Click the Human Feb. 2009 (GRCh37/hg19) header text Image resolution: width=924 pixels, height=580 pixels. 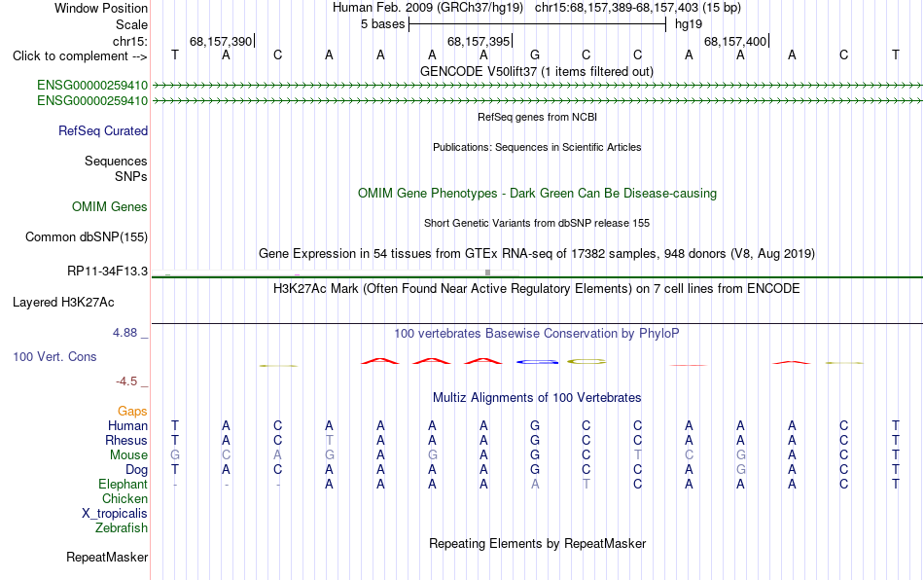(428, 8)
